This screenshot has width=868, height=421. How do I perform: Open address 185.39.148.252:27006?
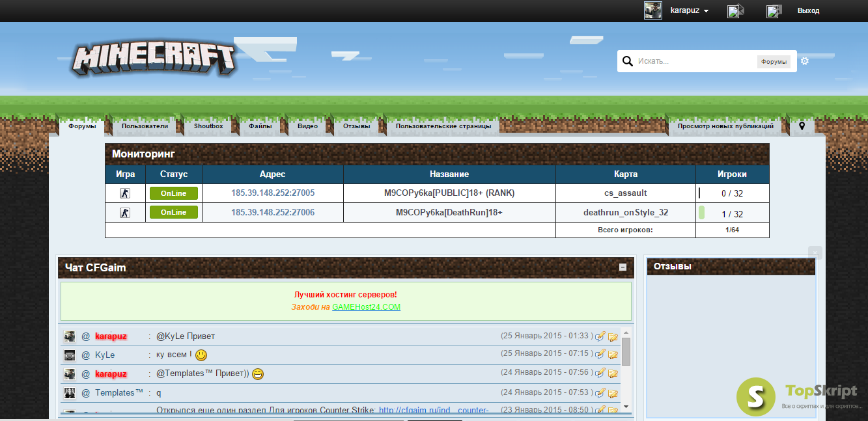click(273, 212)
